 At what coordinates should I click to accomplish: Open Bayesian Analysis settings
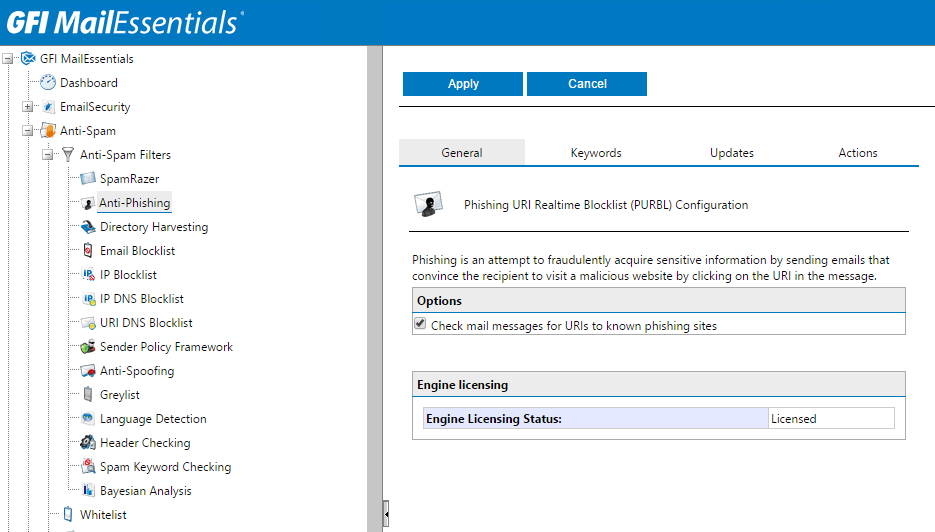tap(145, 491)
